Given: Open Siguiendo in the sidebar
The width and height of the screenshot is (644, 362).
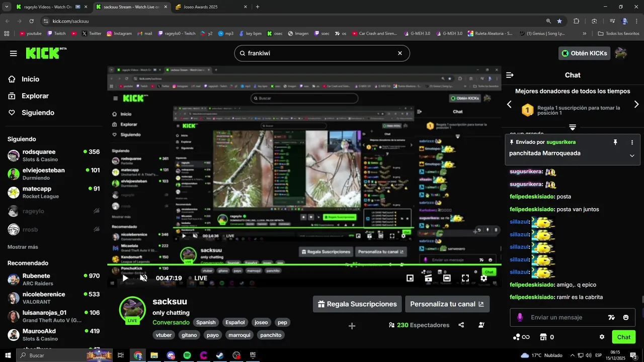Looking at the screenshot, I should pyautogui.click(x=38, y=113).
